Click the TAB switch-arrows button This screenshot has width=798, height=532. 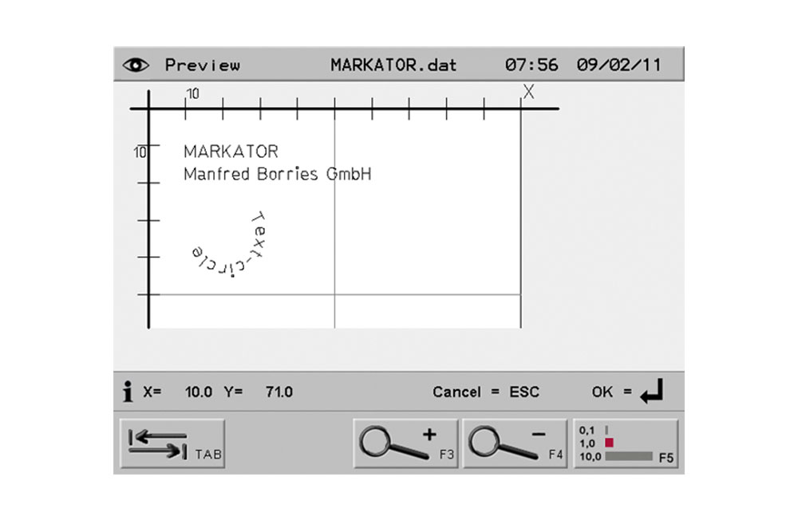[x=172, y=443]
